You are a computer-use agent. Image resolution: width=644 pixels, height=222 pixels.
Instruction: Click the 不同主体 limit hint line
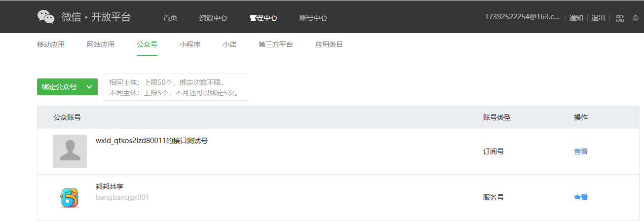point(174,93)
